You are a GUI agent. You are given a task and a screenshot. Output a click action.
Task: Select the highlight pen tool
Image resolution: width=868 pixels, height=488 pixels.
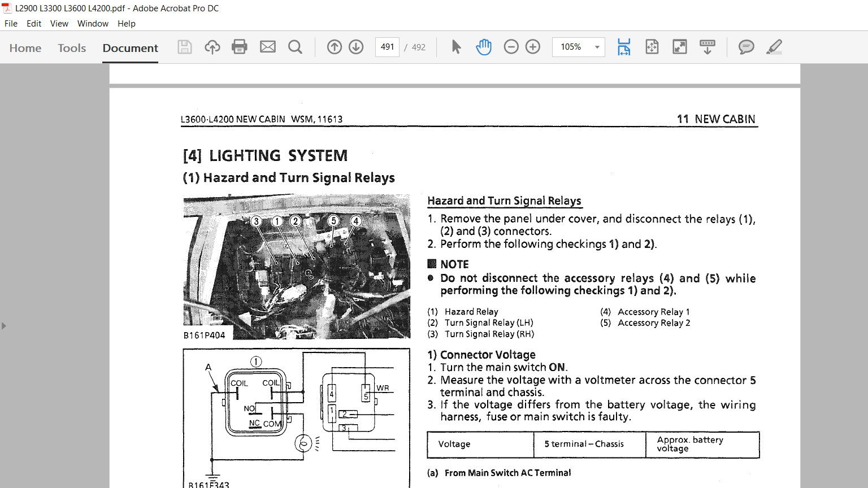pyautogui.click(x=774, y=47)
